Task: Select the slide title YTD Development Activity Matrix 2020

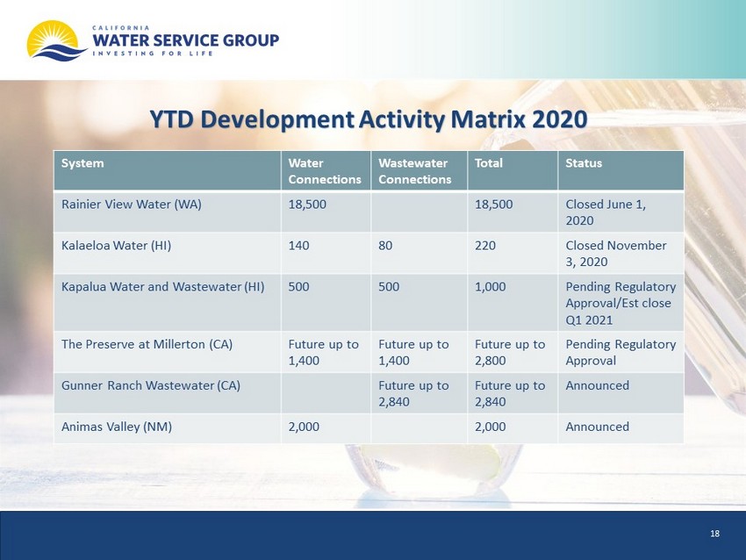Action: coord(369,119)
